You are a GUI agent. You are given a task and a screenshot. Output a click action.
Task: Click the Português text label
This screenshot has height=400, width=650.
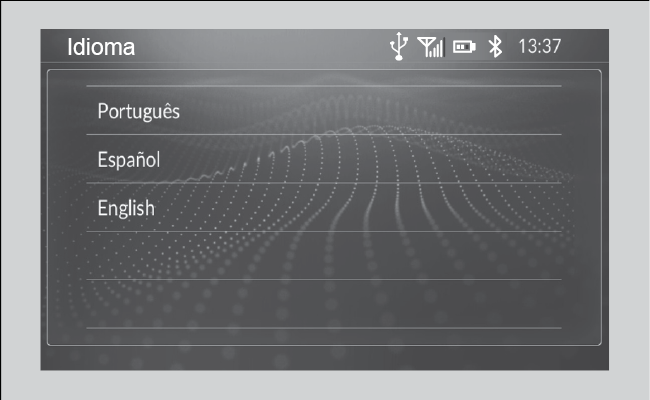pyautogui.click(x=138, y=112)
